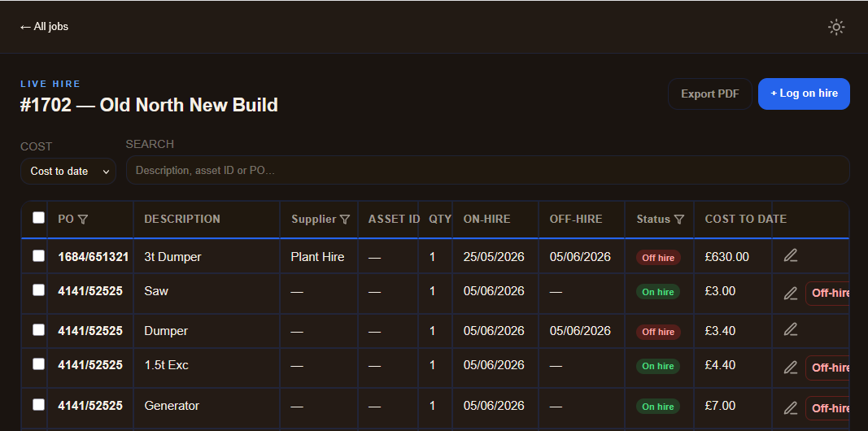Edit the Generator row with the pencil icon
This screenshot has width=868, height=431.
pyautogui.click(x=791, y=408)
